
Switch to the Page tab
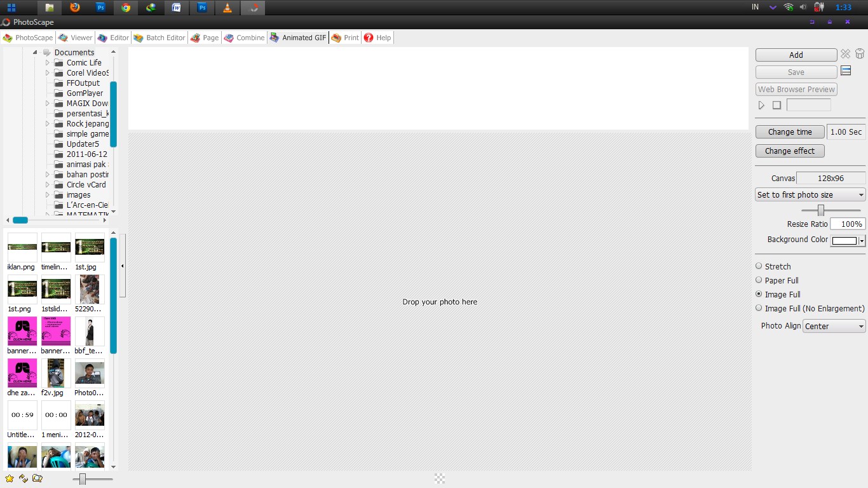(x=205, y=37)
